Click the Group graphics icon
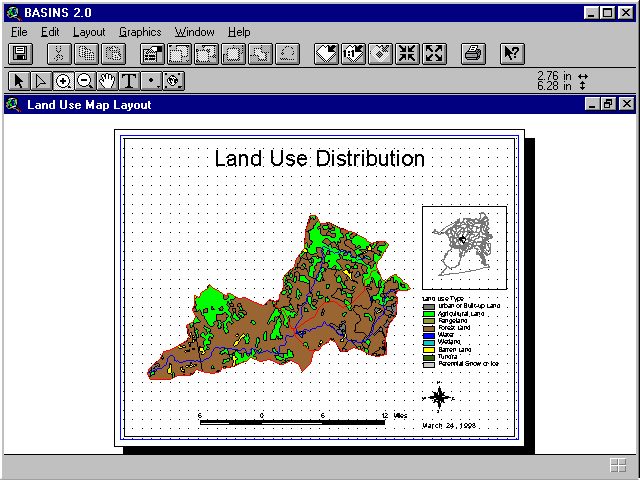 (233, 54)
